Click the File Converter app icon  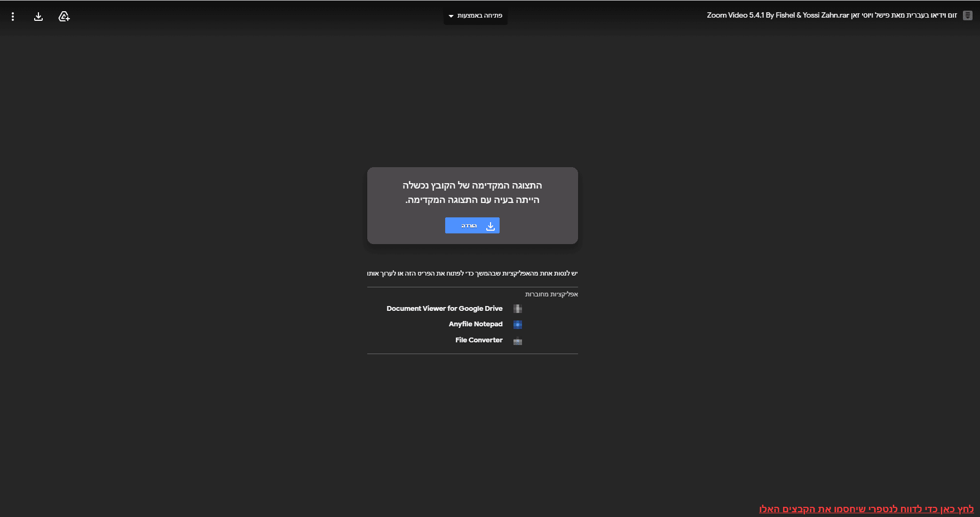pyautogui.click(x=517, y=341)
